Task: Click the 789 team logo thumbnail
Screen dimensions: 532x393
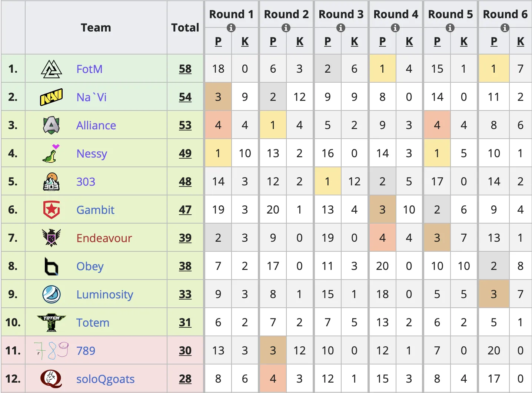Action: (51, 351)
